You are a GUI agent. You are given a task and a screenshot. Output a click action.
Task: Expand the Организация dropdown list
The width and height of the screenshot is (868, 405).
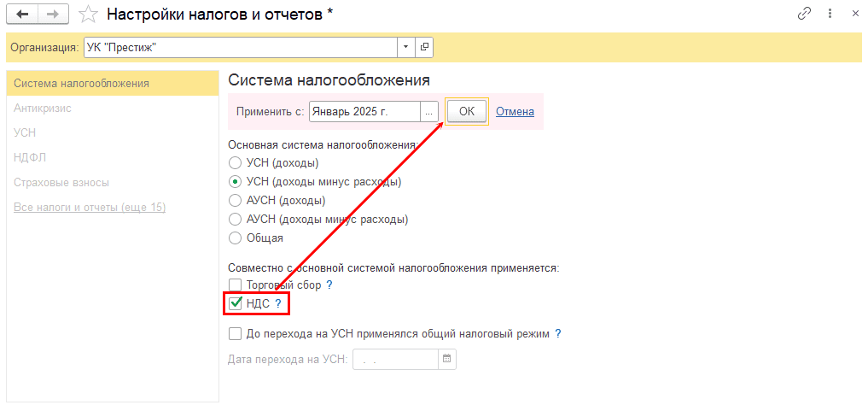tap(405, 47)
